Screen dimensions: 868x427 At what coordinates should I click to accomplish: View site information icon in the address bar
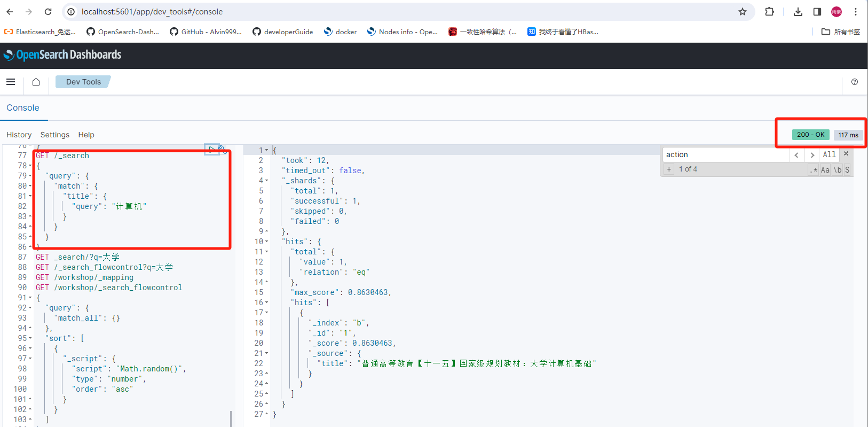tap(71, 12)
